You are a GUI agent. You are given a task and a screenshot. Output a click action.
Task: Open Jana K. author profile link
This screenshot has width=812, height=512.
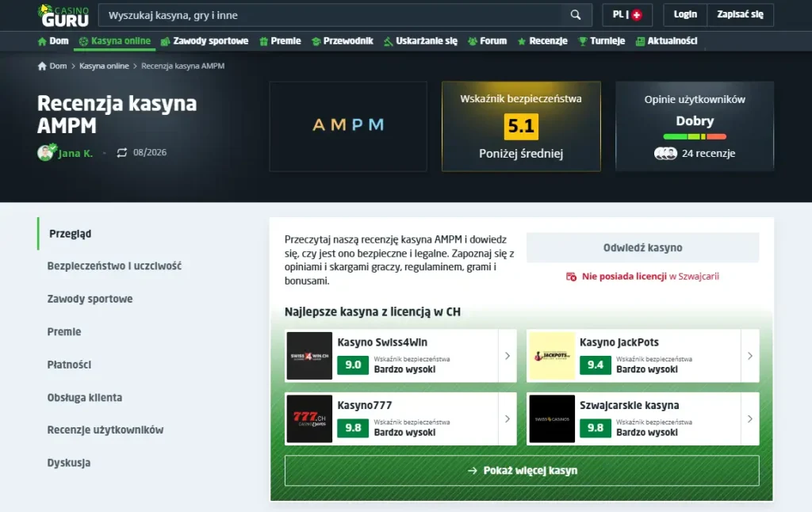coord(75,153)
